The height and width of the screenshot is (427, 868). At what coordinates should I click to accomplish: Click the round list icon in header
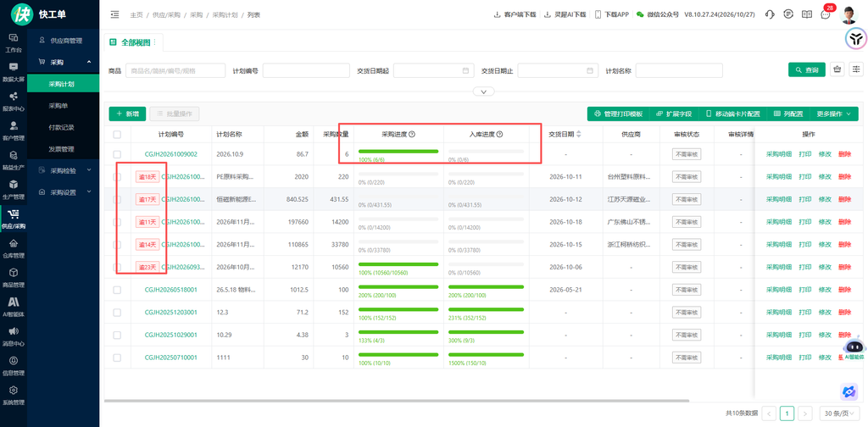(788, 14)
